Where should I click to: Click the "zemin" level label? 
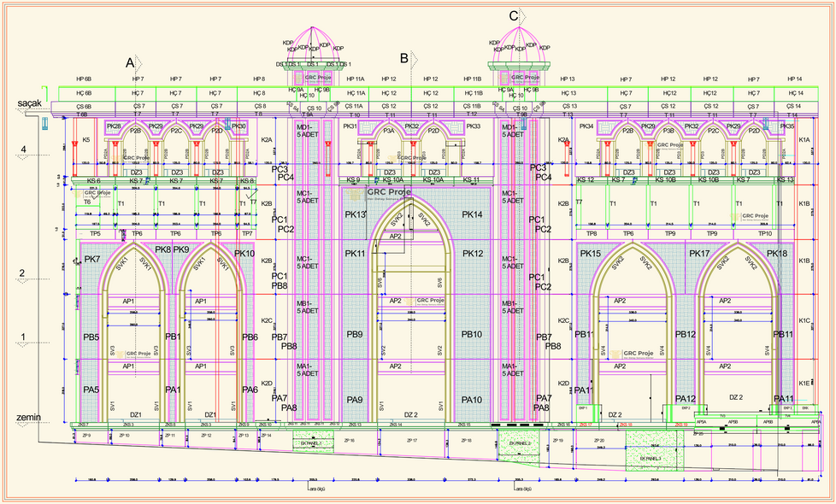click(29, 417)
